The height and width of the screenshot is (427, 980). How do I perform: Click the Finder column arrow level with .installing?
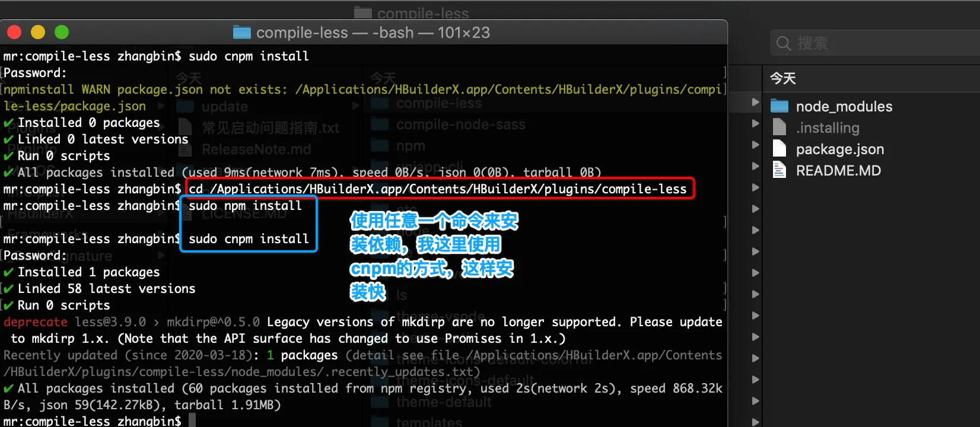pos(755,123)
